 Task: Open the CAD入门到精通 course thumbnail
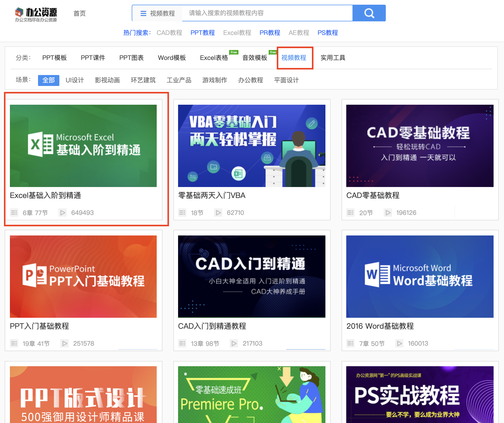click(x=252, y=277)
